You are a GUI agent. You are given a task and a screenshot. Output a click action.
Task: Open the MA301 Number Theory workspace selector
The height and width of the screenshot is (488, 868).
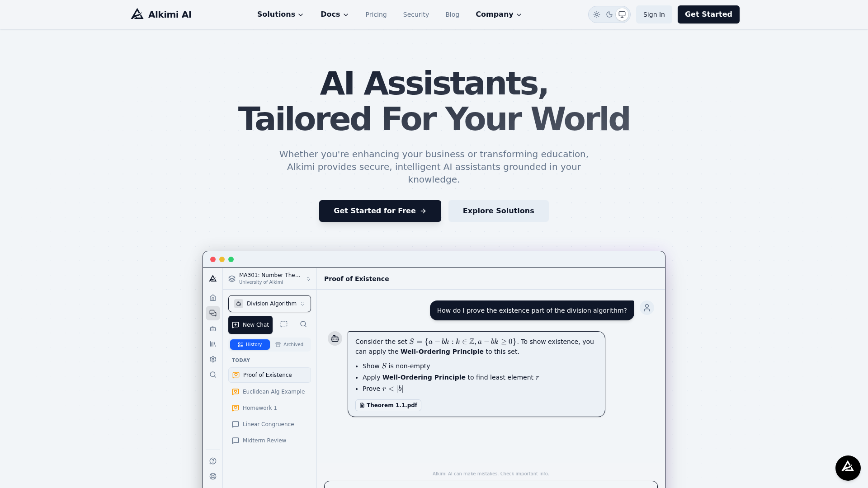pyautogui.click(x=269, y=278)
